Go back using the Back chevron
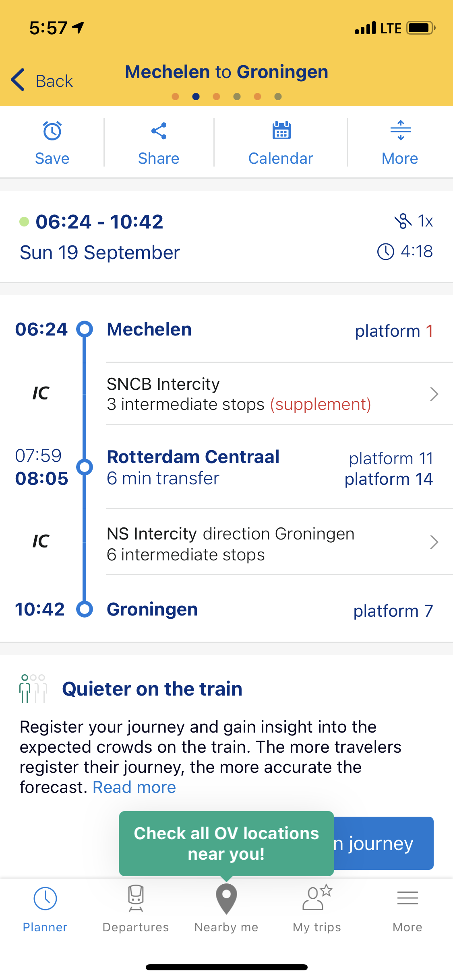 click(19, 80)
